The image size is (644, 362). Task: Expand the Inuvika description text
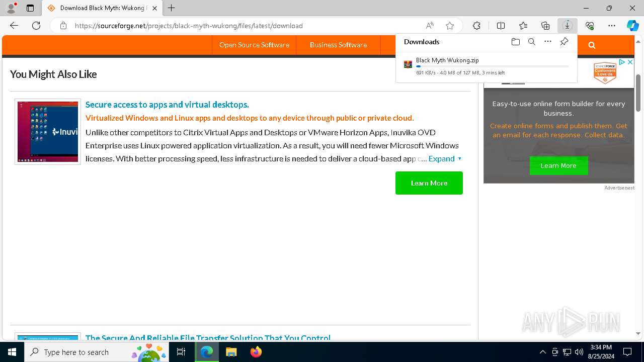click(x=445, y=158)
